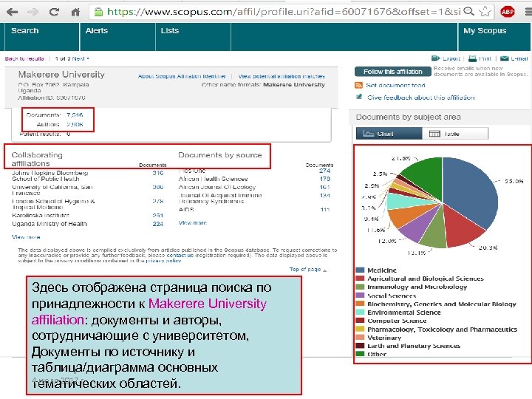Open the browser home page icon
Viewport: 532px width, 399px height.
coord(75,13)
